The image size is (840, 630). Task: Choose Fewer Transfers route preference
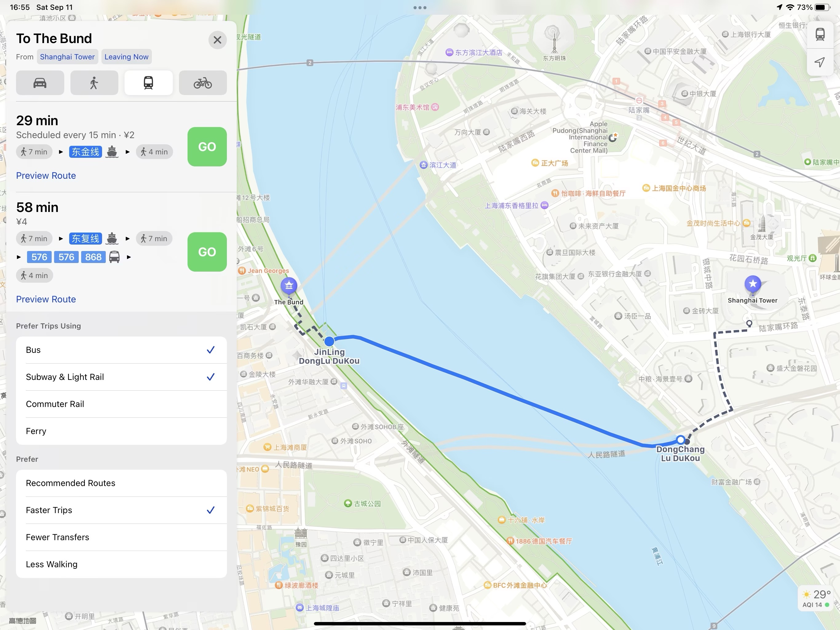coord(121,537)
